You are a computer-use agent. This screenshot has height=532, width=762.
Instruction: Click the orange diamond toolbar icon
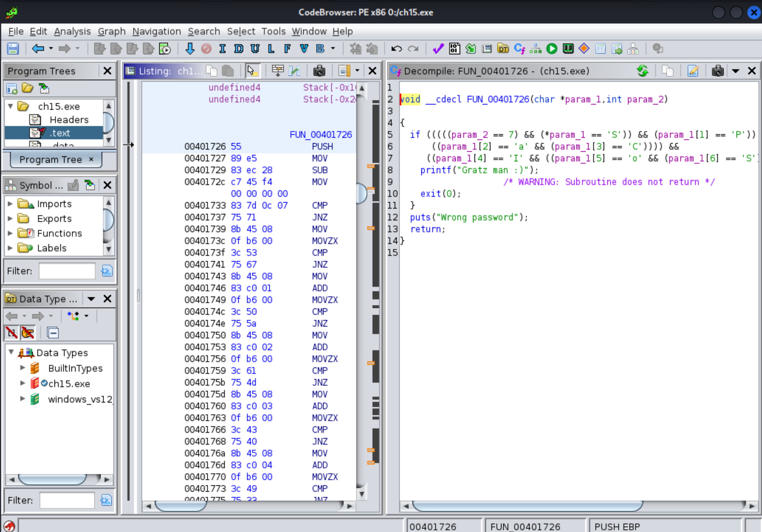click(x=584, y=49)
